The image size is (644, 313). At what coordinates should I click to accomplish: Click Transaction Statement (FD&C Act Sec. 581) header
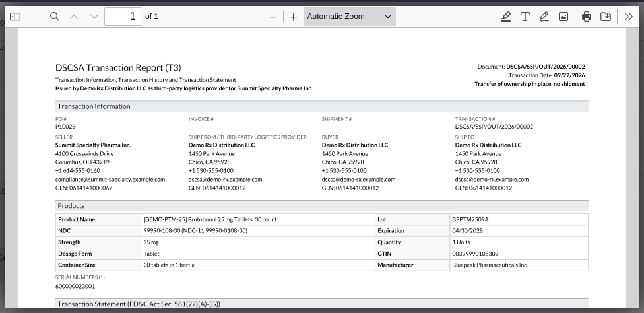[x=321, y=304]
